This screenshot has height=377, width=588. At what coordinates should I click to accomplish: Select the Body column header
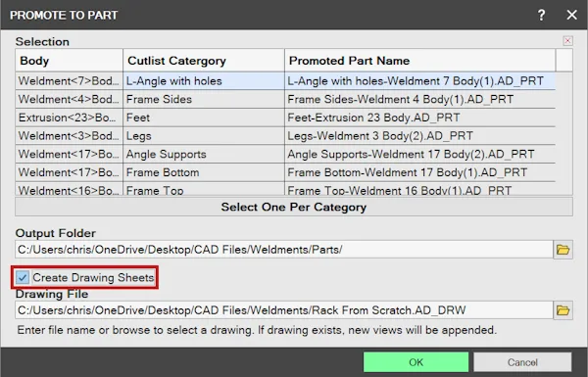(69, 61)
